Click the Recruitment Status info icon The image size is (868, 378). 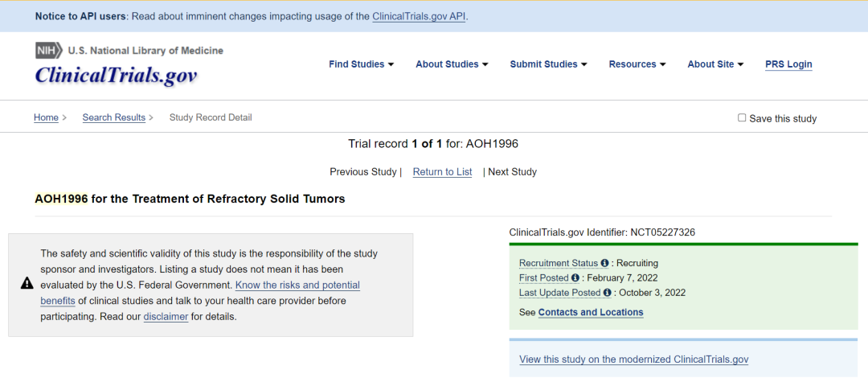604,264
